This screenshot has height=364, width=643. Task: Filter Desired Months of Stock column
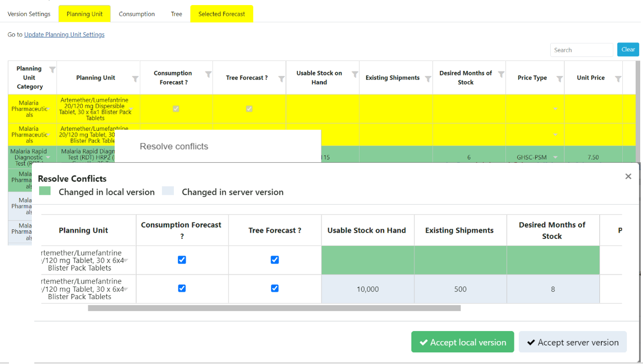(501, 74)
